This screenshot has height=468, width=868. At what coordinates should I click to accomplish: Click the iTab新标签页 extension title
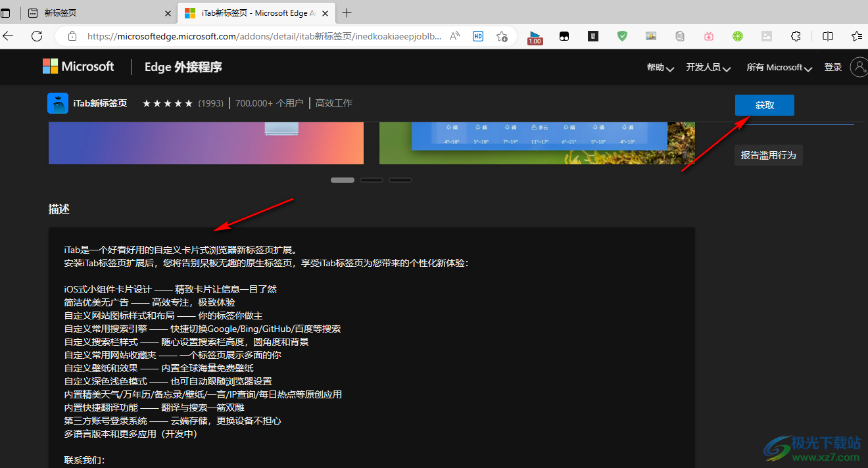point(101,103)
